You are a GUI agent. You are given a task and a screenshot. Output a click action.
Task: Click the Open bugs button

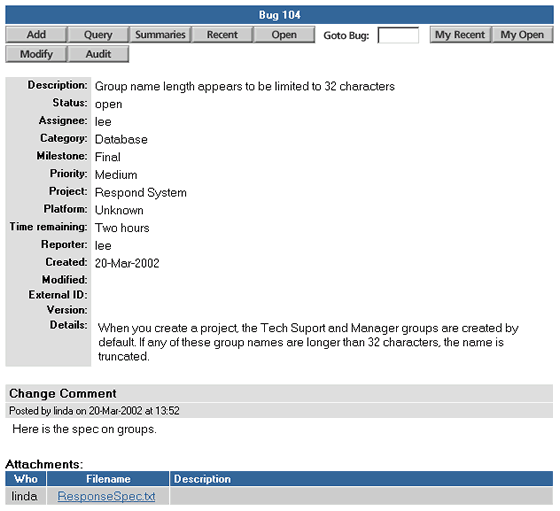tap(284, 35)
